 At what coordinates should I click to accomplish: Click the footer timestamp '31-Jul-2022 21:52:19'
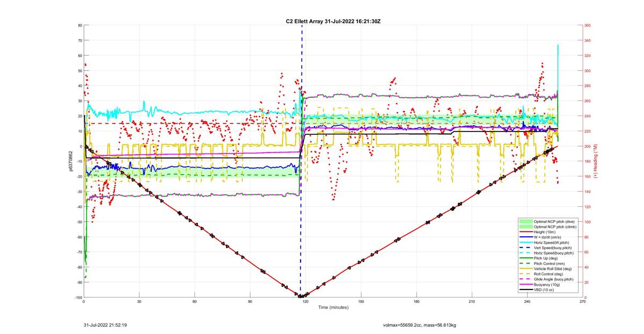[x=105, y=325]
